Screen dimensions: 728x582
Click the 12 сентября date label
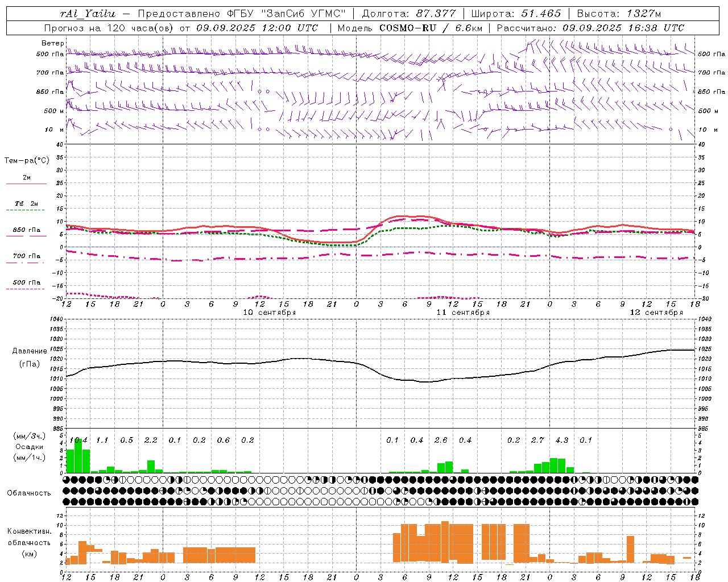(656, 313)
